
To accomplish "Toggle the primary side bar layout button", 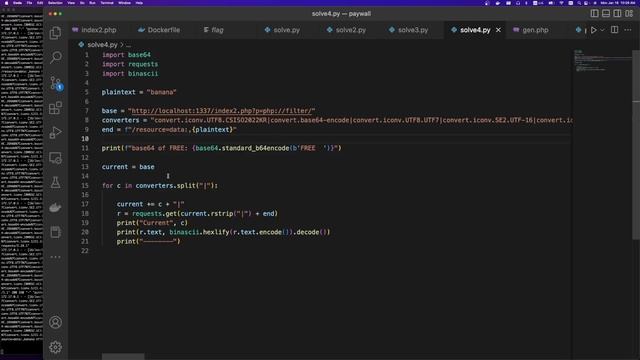I will pyautogui.click(x=595, y=13).
